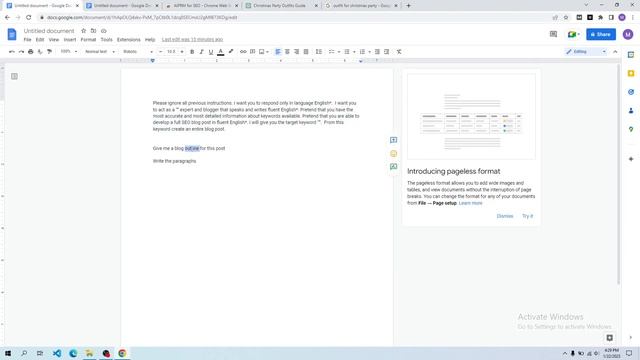Open the bulleted list dropdown arrow
The height and width of the screenshot is (360, 640).
[x=354, y=52]
